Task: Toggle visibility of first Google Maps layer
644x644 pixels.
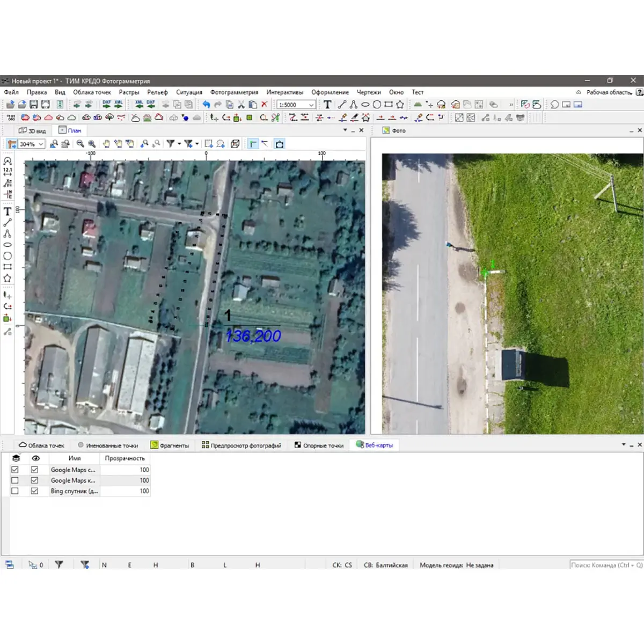Action: (x=35, y=470)
